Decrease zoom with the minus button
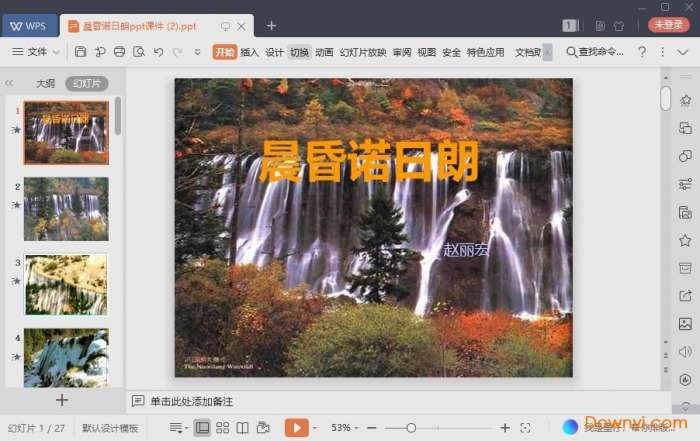Viewport: 700px width, 441px height. coord(371,428)
